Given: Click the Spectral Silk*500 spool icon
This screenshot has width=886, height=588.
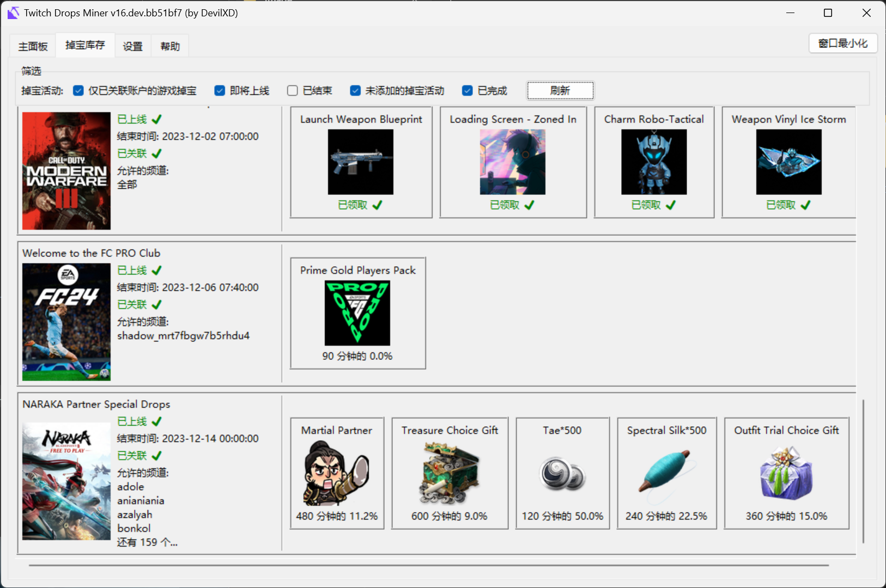Looking at the screenshot, I should pyautogui.click(x=666, y=473).
